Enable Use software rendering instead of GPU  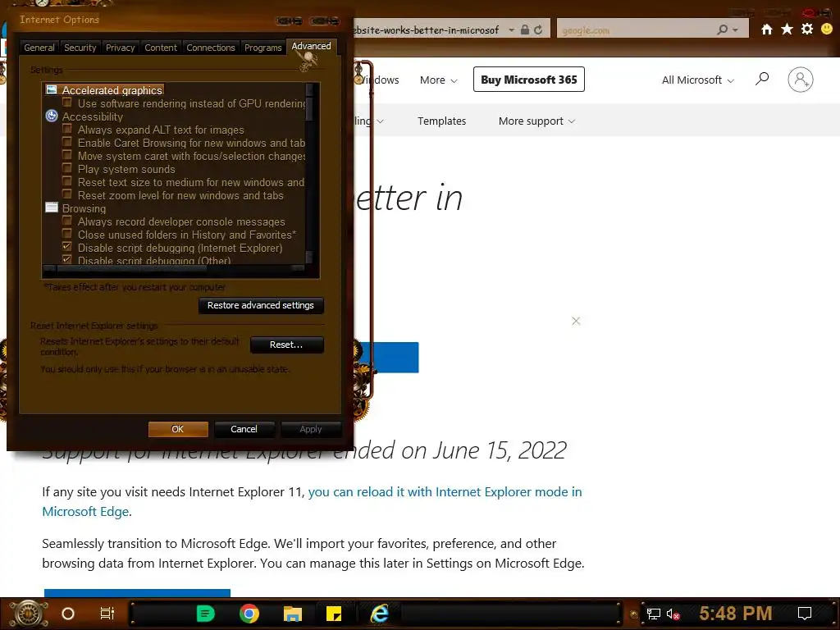[x=67, y=102]
